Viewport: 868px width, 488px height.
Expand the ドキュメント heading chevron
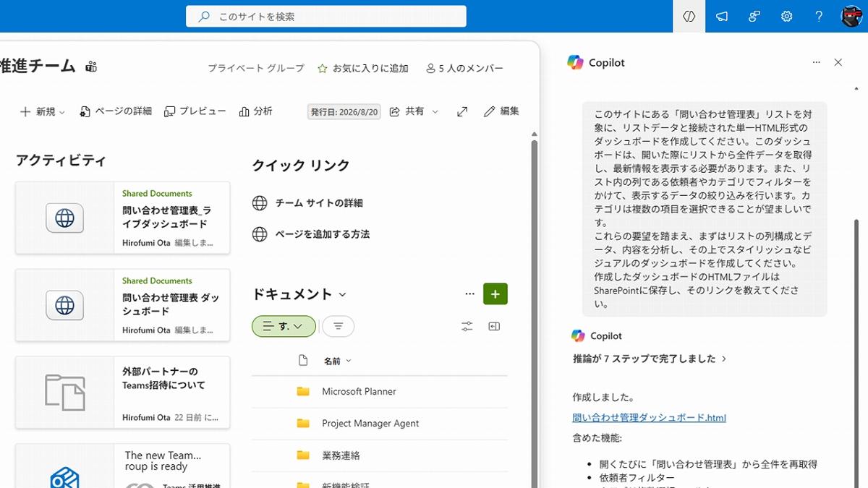[x=342, y=294]
